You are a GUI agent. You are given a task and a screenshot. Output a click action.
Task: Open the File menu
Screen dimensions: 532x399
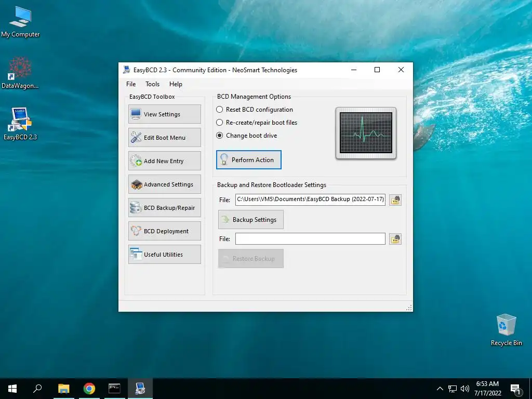(x=131, y=84)
